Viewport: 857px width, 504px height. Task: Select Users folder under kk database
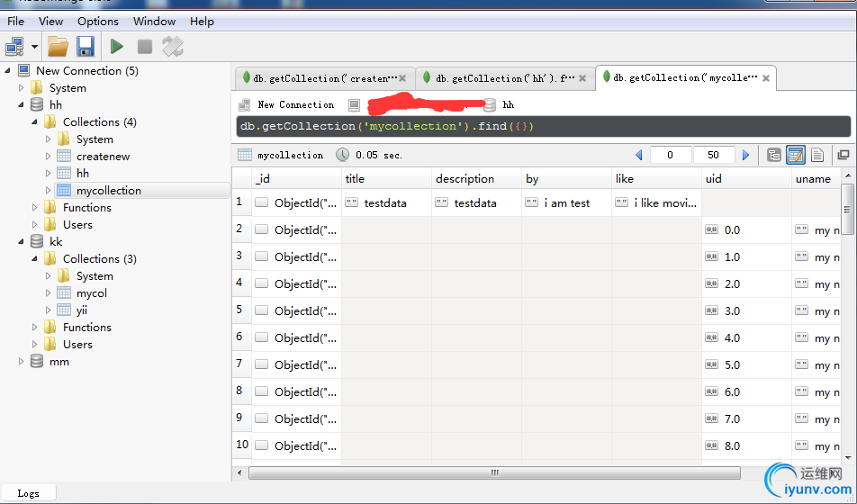pyautogui.click(x=77, y=345)
